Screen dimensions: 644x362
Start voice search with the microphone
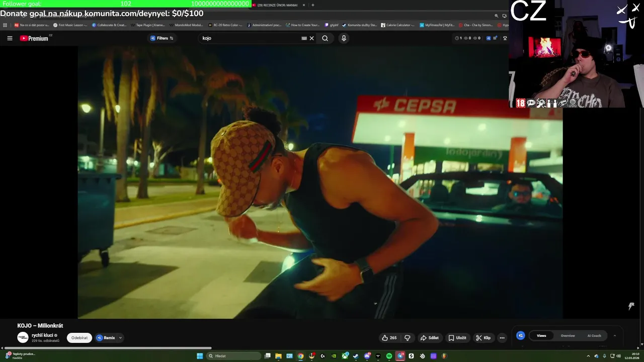pos(344,38)
